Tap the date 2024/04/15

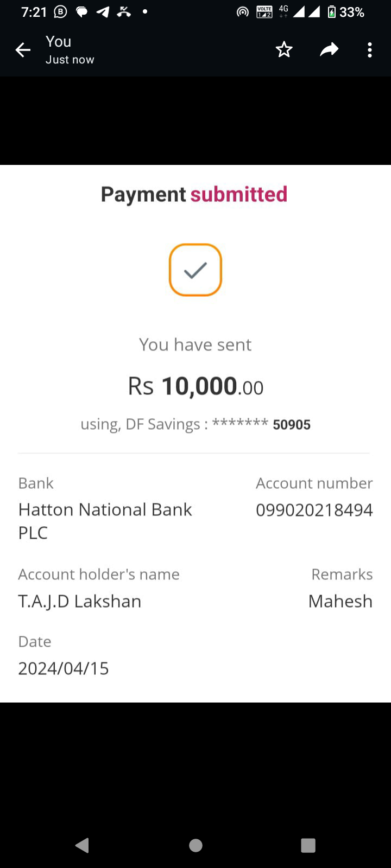(64, 668)
